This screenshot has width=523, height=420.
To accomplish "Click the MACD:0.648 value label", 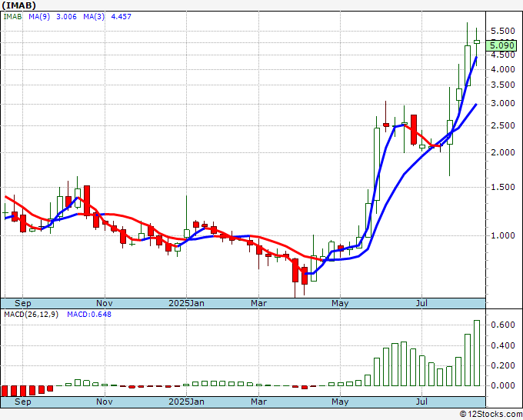I will pos(89,315).
